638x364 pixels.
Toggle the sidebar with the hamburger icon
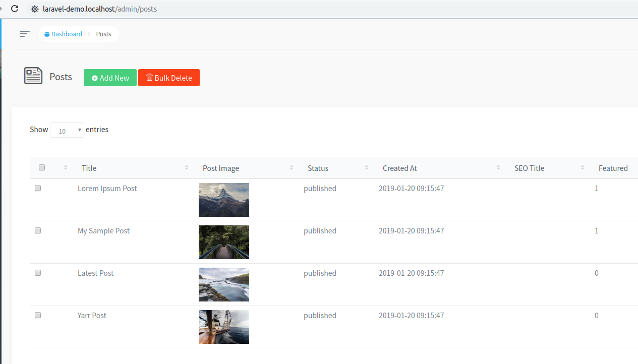tap(24, 34)
